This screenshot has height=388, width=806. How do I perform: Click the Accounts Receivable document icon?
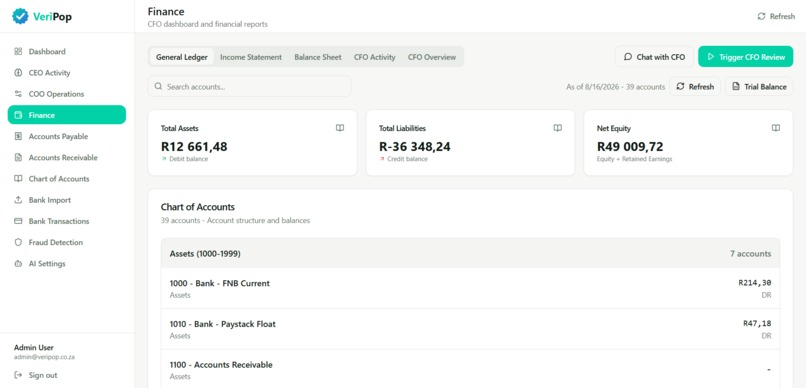[x=19, y=158]
